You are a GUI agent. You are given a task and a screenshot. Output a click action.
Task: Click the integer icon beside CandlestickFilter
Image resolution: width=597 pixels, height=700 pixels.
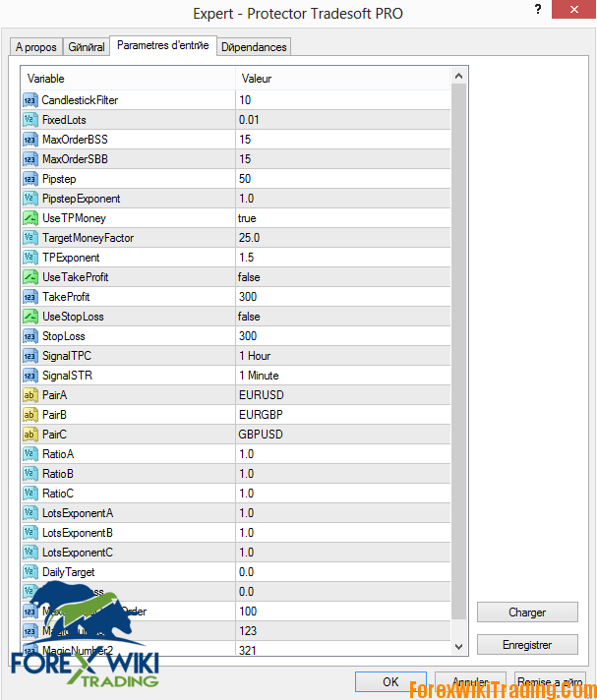coord(30,100)
